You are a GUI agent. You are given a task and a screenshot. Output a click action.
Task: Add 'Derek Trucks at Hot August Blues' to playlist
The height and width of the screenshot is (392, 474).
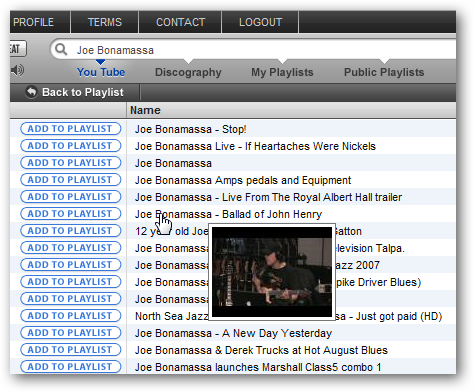click(x=70, y=350)
